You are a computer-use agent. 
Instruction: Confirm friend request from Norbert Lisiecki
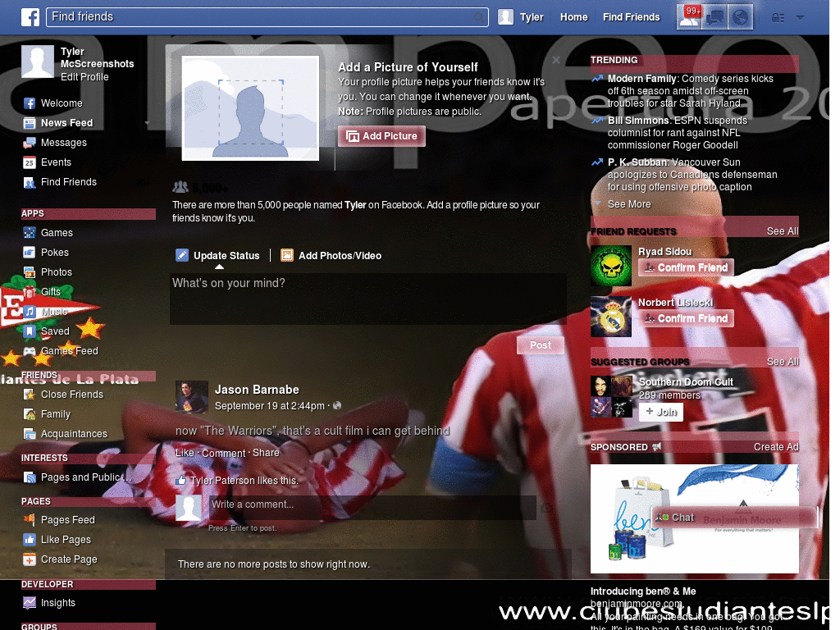[x=686, y=318]
